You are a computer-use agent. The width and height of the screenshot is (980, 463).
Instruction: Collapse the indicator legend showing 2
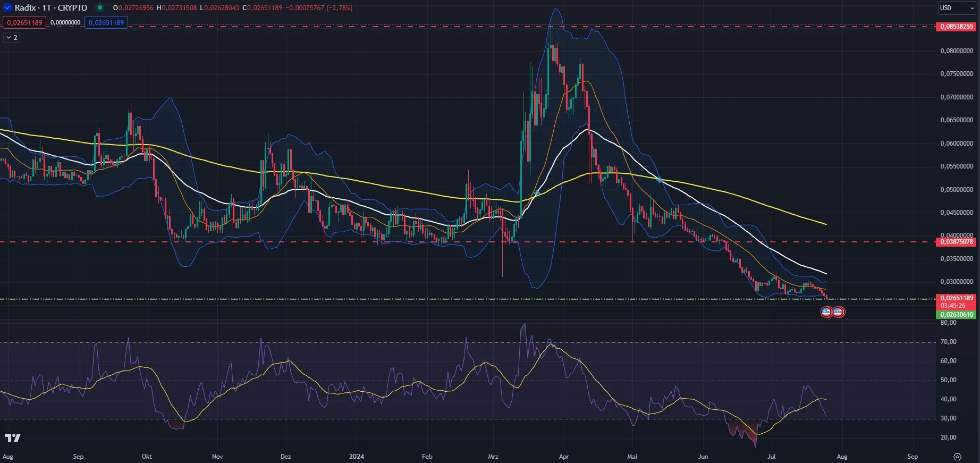pyautogui.click(x=12, y=37)
